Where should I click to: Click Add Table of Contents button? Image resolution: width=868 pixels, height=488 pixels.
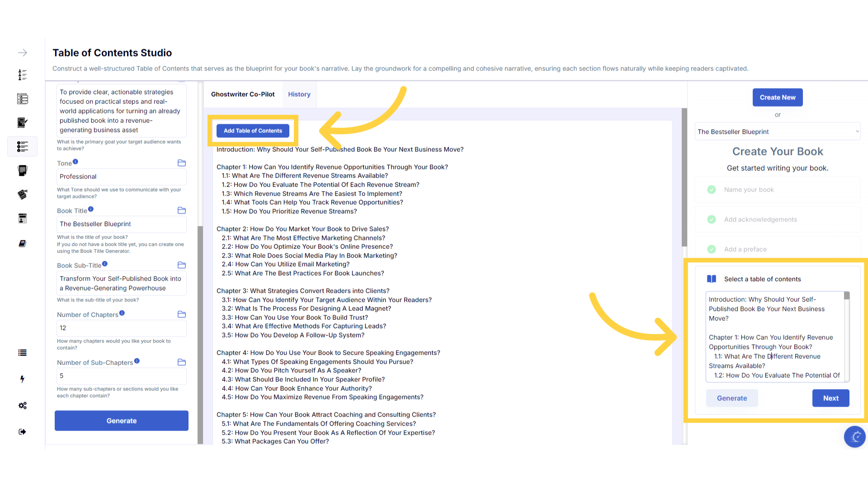[253, 131]
